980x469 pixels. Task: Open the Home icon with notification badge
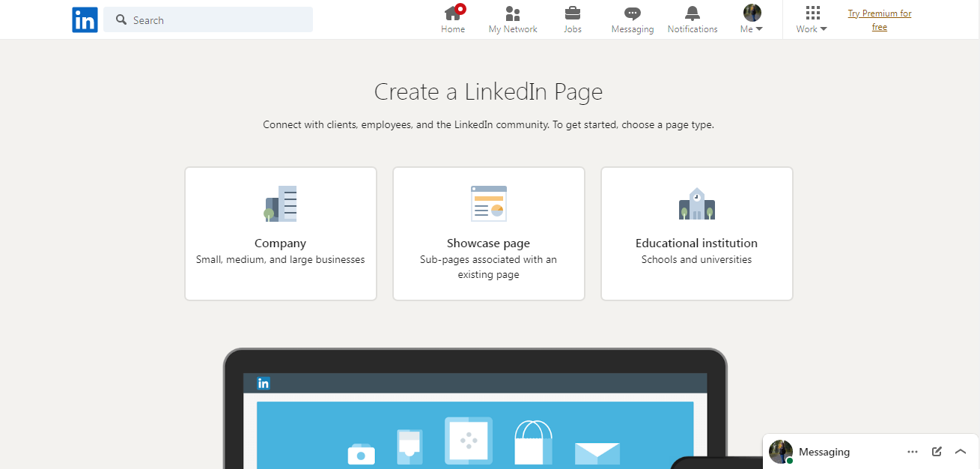pos(454,12)
